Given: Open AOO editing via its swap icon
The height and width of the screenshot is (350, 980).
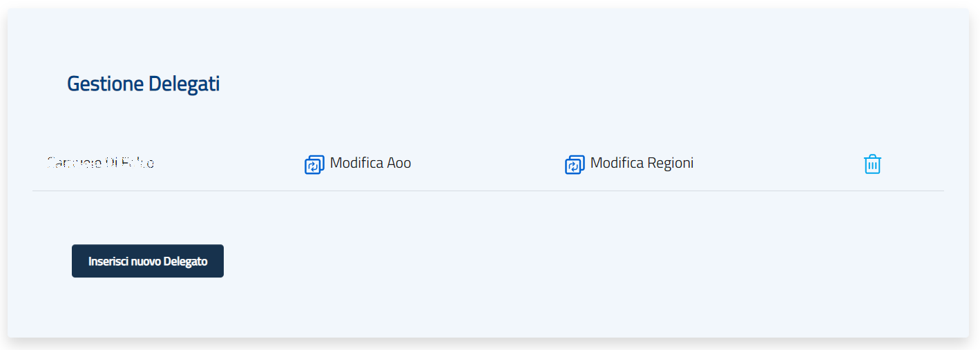Looking at the screenshot, I should pyautogui.click(x=314, y=164).
